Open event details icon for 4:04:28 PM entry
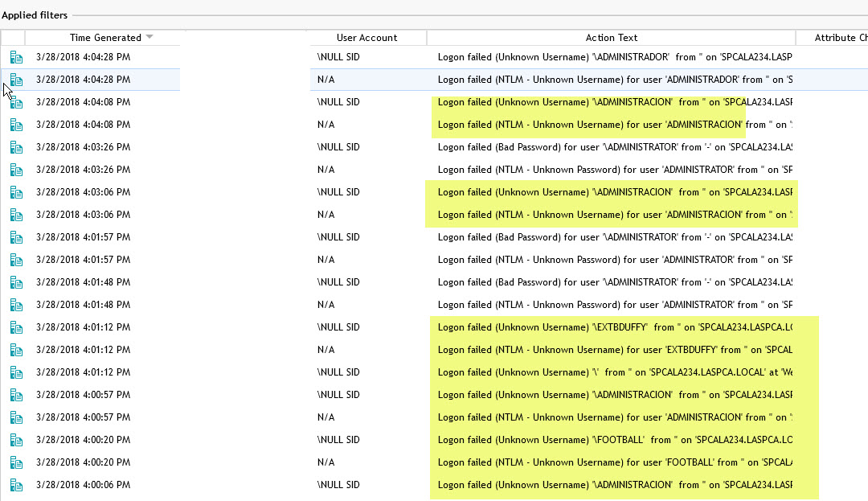The height and width of the screenshot is (501, 868). click(x=16, y=56)
